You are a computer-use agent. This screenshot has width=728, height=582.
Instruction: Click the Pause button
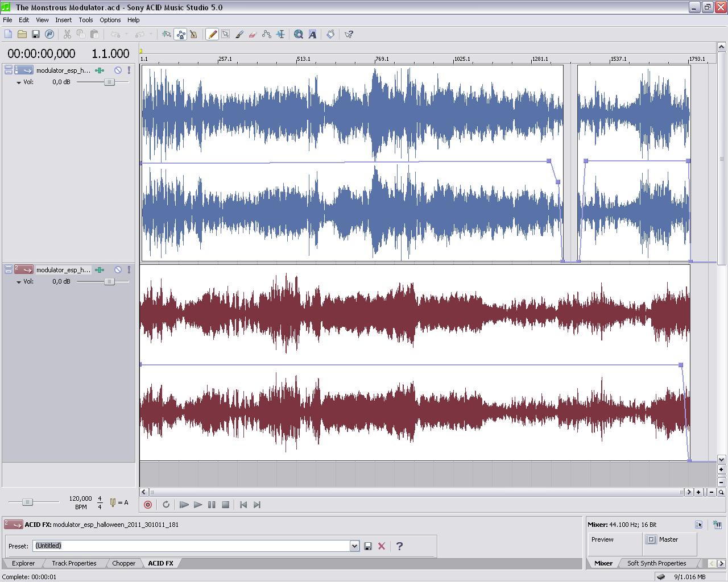(212, 505)
